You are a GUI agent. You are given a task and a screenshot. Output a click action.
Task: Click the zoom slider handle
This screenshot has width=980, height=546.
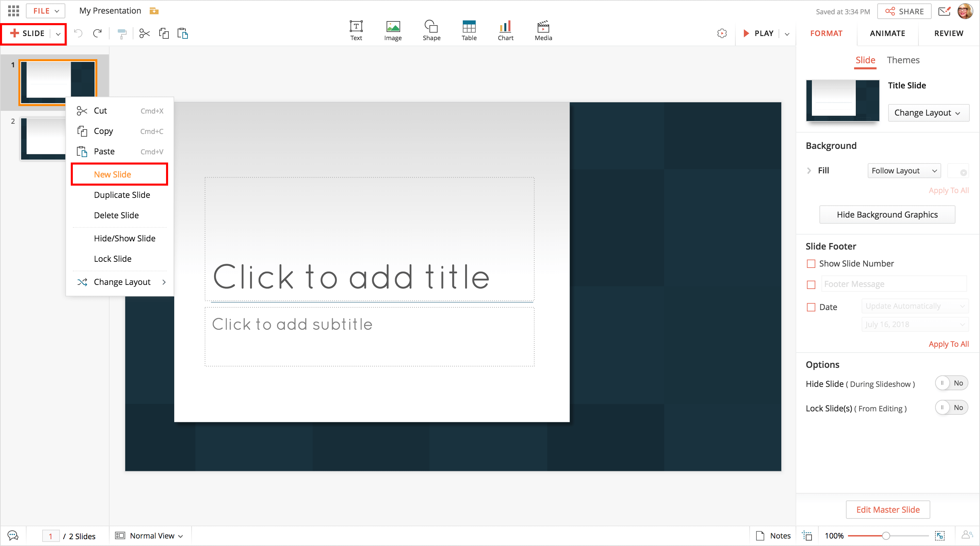[x=886, y=536]
